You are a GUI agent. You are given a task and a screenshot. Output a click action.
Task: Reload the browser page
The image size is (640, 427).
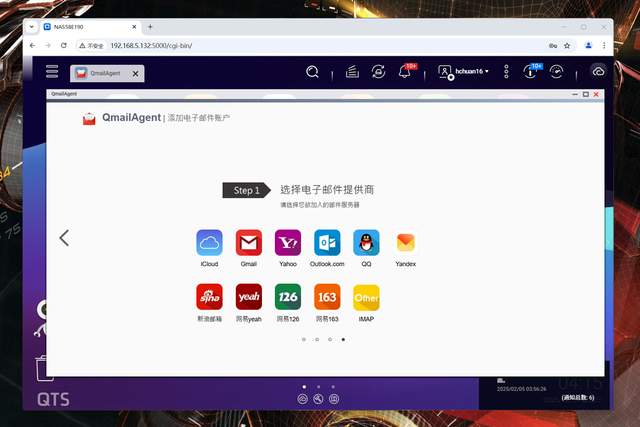coord(64,45)
